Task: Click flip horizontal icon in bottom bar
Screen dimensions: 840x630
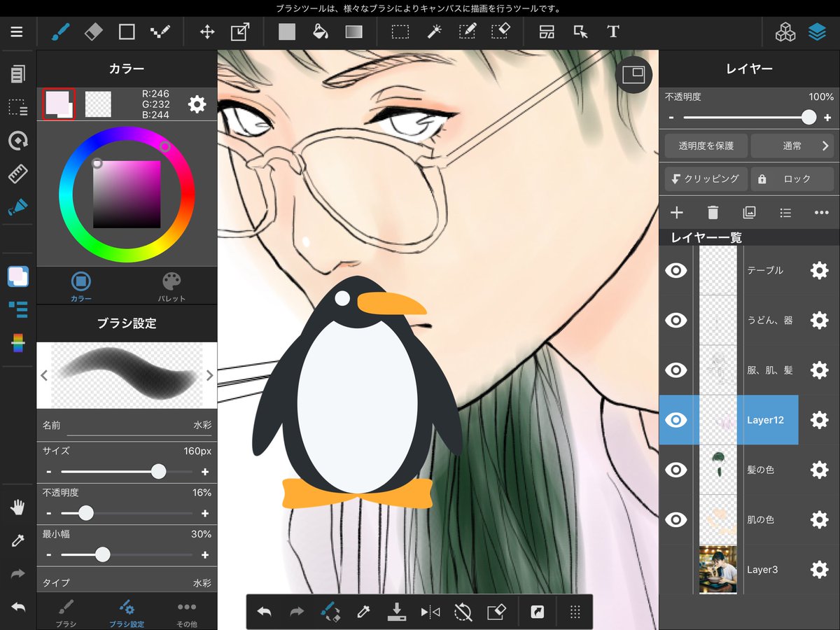Action: (430, 612)
